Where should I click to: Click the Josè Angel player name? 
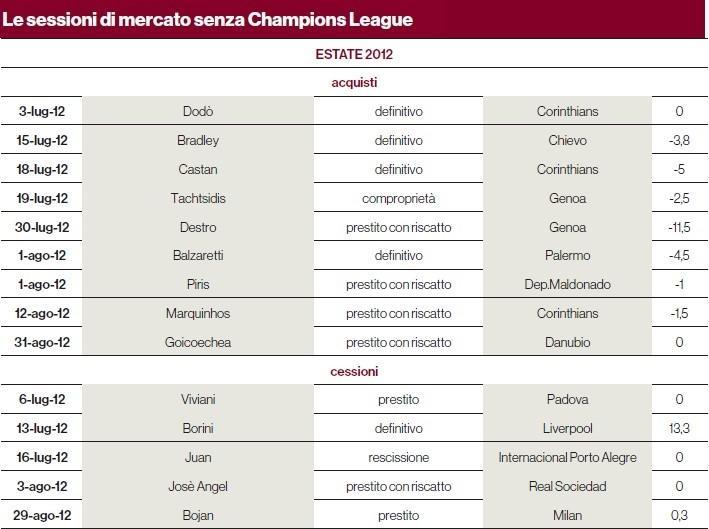pos(198,486)
